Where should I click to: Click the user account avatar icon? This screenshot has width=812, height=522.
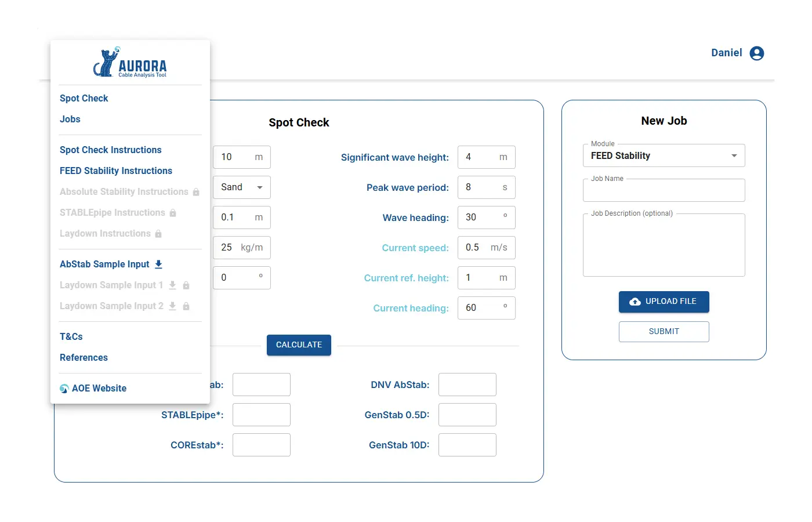(x=756, y=53)
